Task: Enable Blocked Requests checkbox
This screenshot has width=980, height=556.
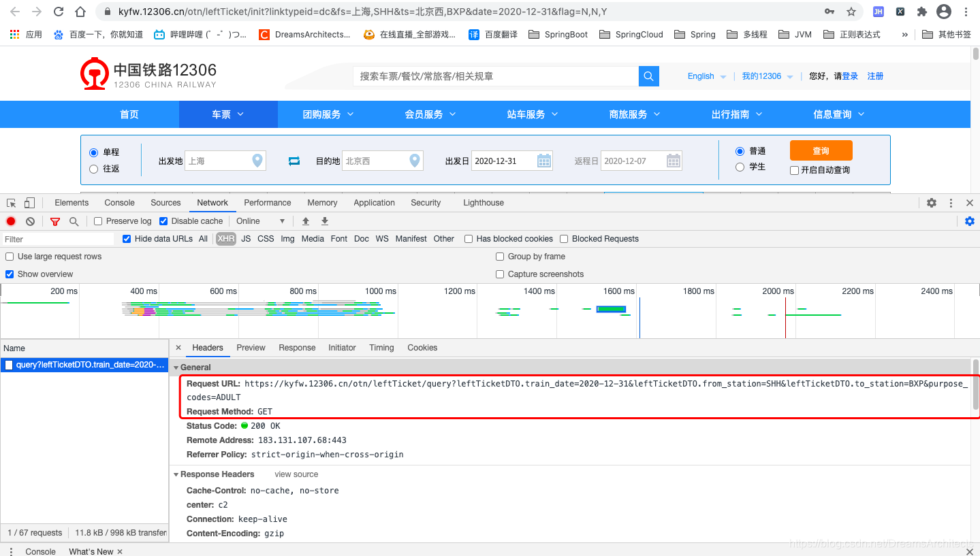Action: tap(564, 239)
